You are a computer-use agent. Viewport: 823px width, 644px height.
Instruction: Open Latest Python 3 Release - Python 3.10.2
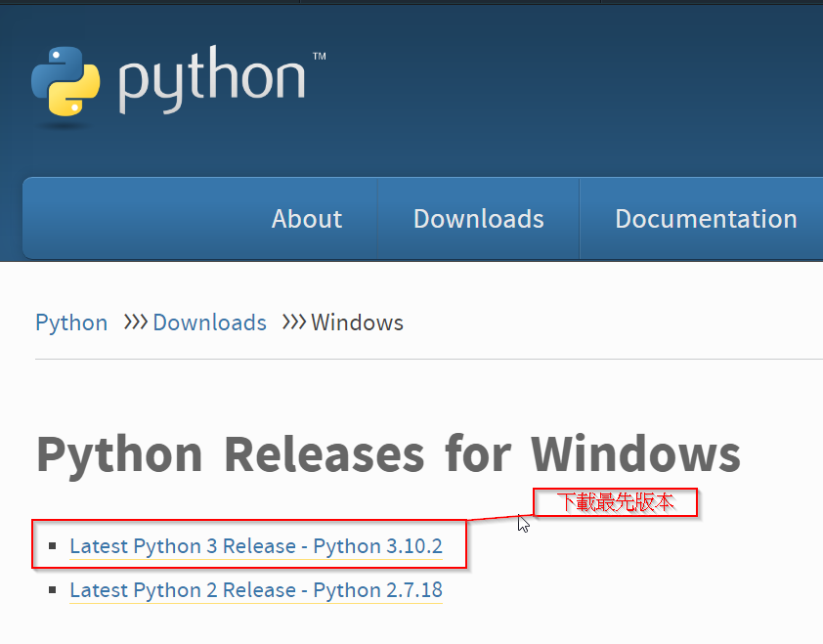click(256, 546)
